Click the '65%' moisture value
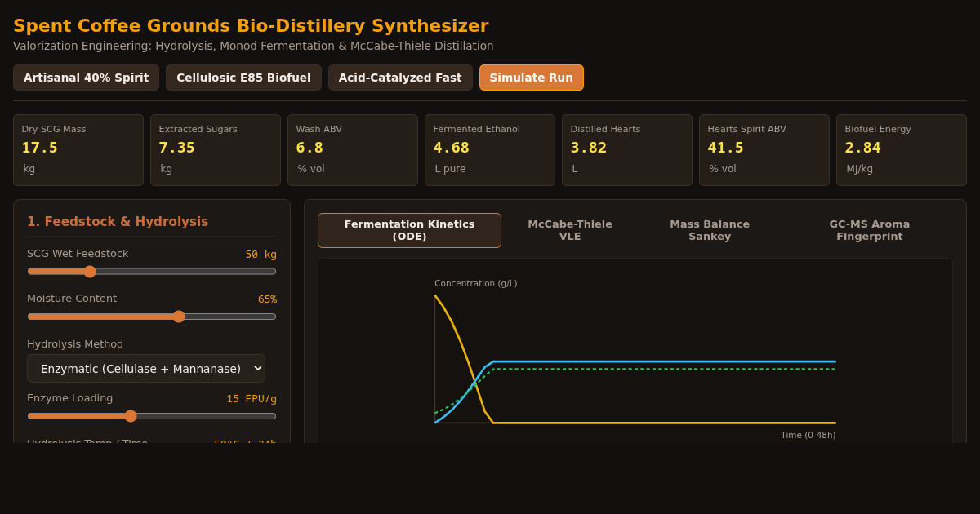 click(267, 299)
